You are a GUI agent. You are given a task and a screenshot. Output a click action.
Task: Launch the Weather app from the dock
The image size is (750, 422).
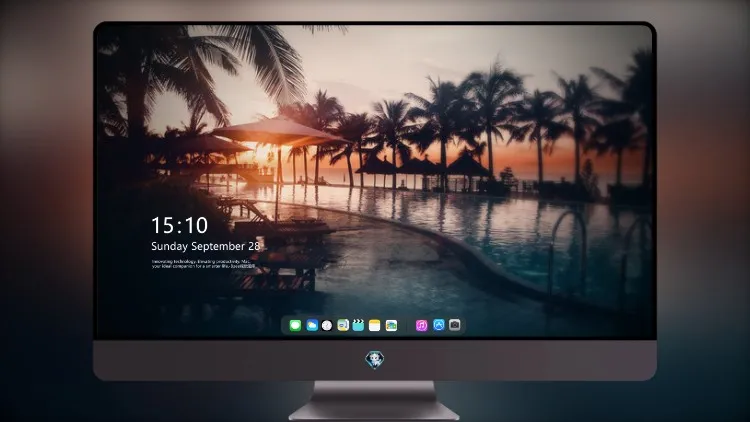point(312,325)
